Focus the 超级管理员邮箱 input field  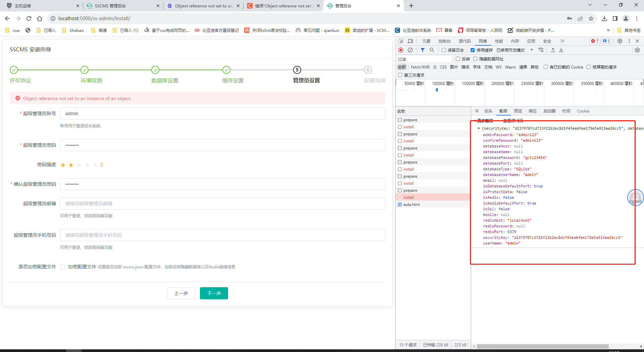[223, 204]
